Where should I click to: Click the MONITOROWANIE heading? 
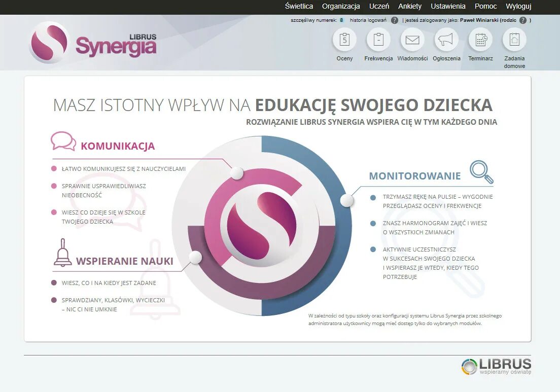414,176
